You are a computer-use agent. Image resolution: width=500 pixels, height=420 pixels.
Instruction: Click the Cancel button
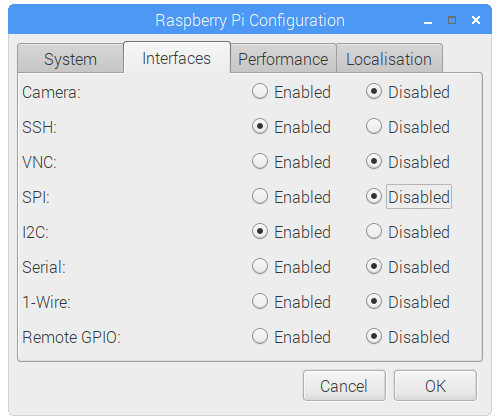tap(344, 386)
